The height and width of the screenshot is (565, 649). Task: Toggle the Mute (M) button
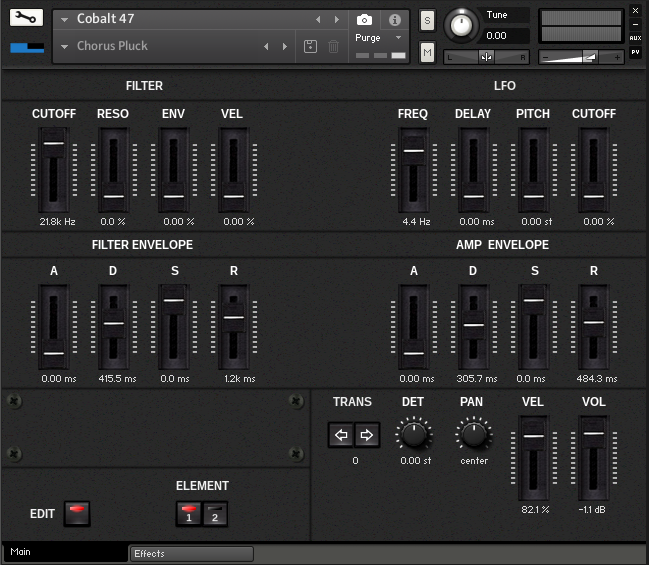pyautogui.click(x=427, y=52)
